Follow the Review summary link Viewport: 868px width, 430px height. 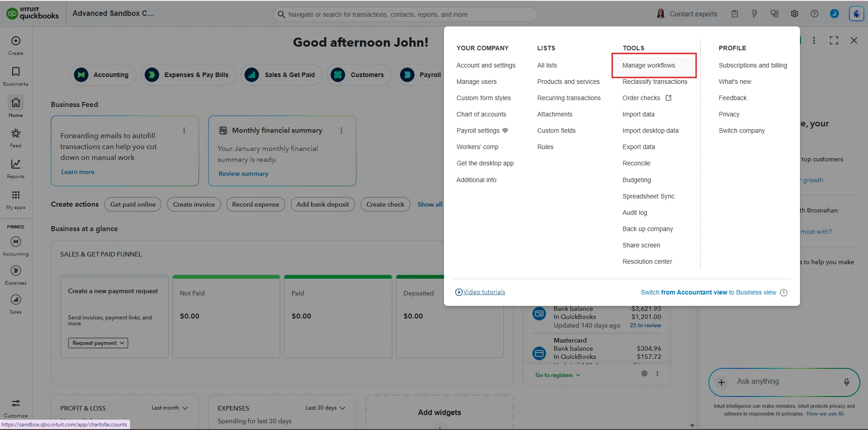click(243, 174)
